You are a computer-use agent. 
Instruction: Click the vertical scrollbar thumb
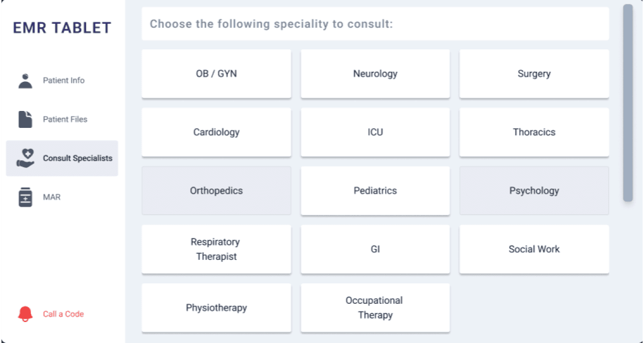628,103
